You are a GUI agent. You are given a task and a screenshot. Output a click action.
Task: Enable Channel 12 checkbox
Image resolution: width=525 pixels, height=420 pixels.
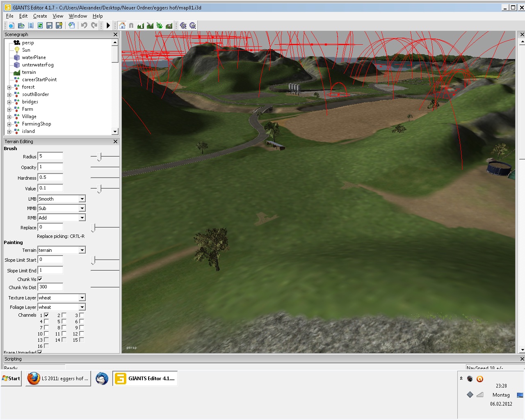[82, 333]
